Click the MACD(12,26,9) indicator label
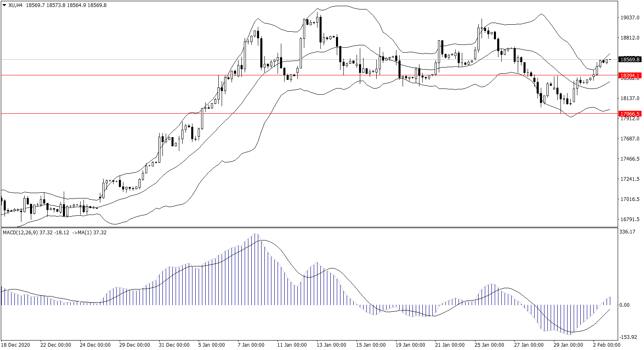644x350 pixels. 20,233
